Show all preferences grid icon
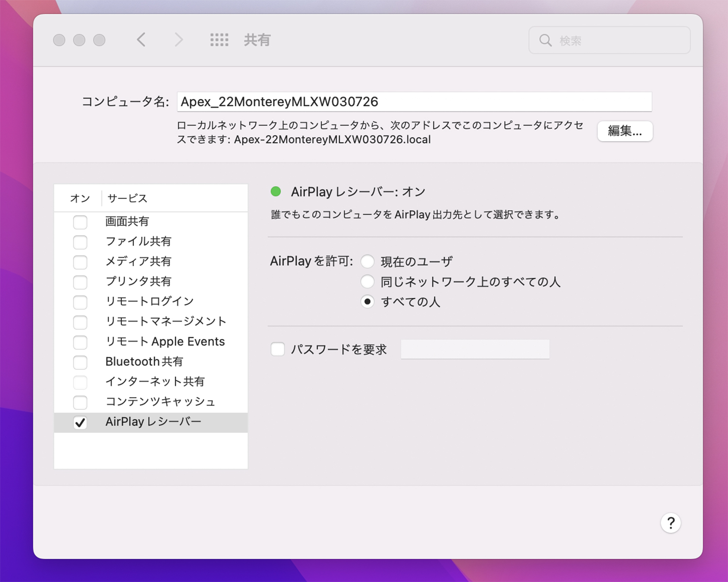This screenshot has height=582, width=728. [x=219, y=40]
